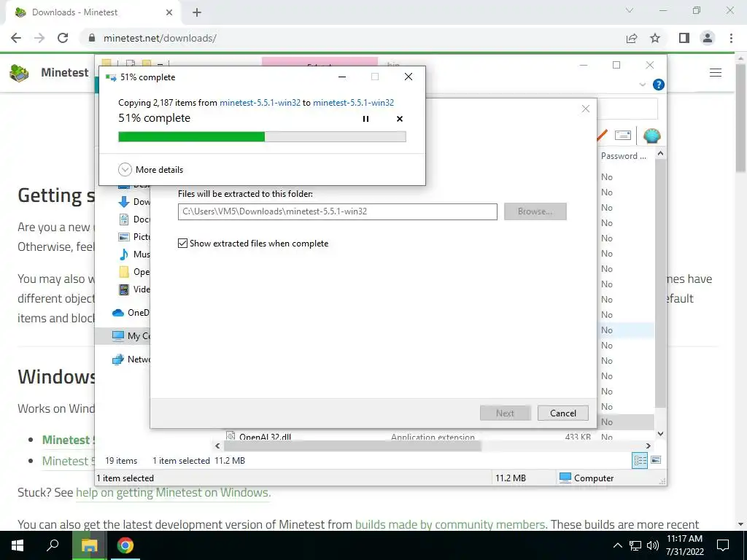This screenshot has height=560, width=747.
Task: Open the source minetest-5.5.1-win32 link
Action: pos(260,102)
